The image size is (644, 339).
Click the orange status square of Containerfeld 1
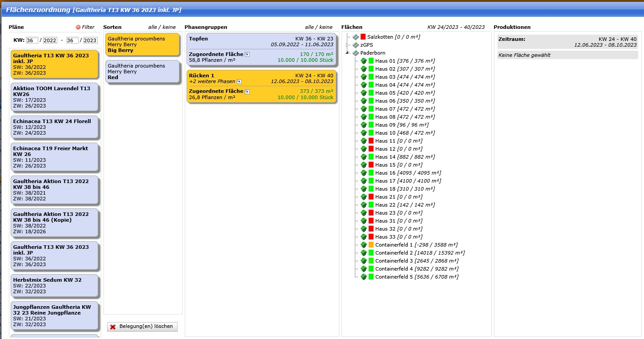[371, 245]
